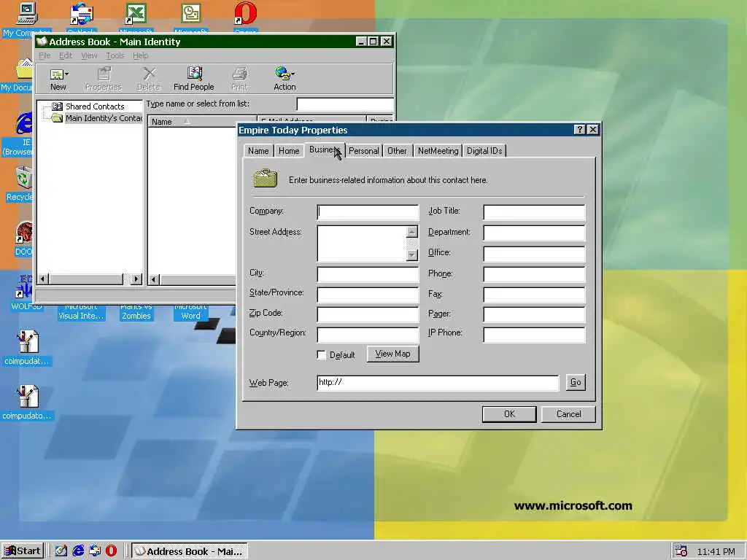Viewport: 747px width, 560px height.
Task: Click the system tray scheduler icon
Action: coord(681,551)
